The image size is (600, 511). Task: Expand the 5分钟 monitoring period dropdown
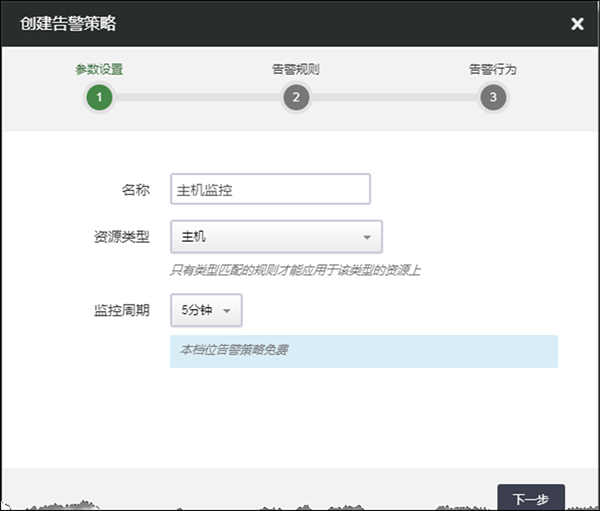click(x=206, y=310)
